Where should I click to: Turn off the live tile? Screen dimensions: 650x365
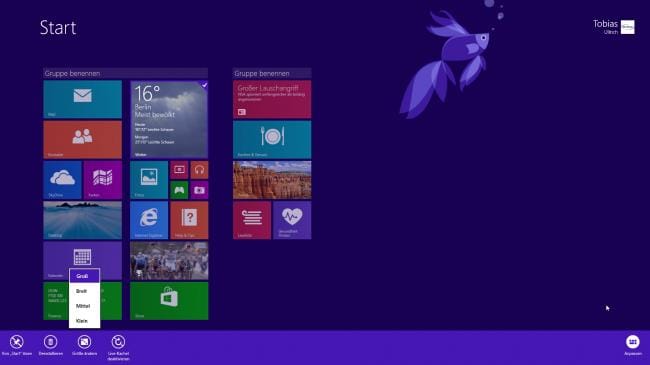point(118,347)
